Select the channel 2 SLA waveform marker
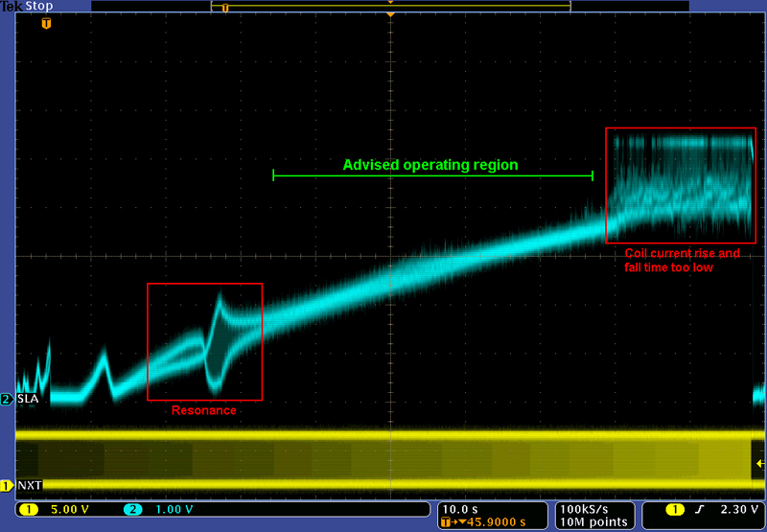This screenshot has height=532, width=767. [x=8, y=399]
